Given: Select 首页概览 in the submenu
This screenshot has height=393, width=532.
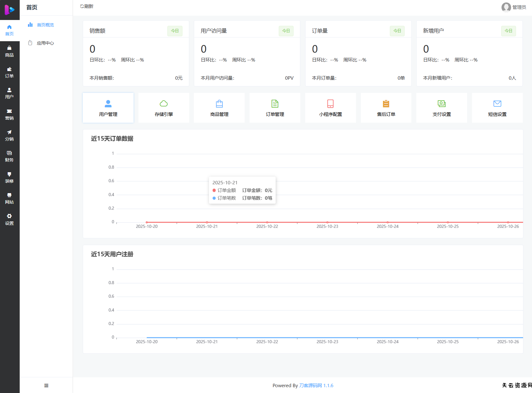Looking at the screenshot, I should (45, 25).
